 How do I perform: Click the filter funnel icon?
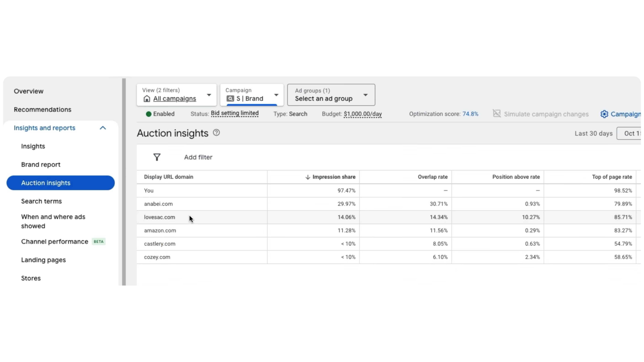tap(157, 157)
